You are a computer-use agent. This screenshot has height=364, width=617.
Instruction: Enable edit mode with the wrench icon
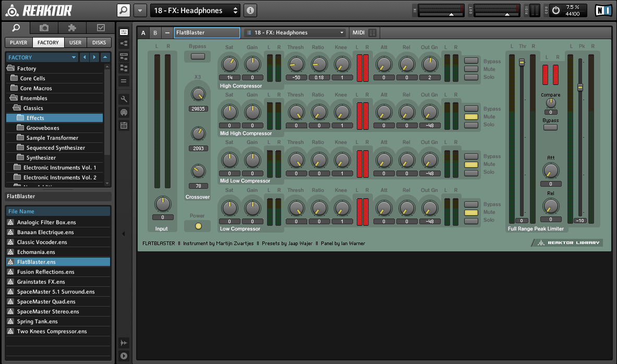point(124,99)
